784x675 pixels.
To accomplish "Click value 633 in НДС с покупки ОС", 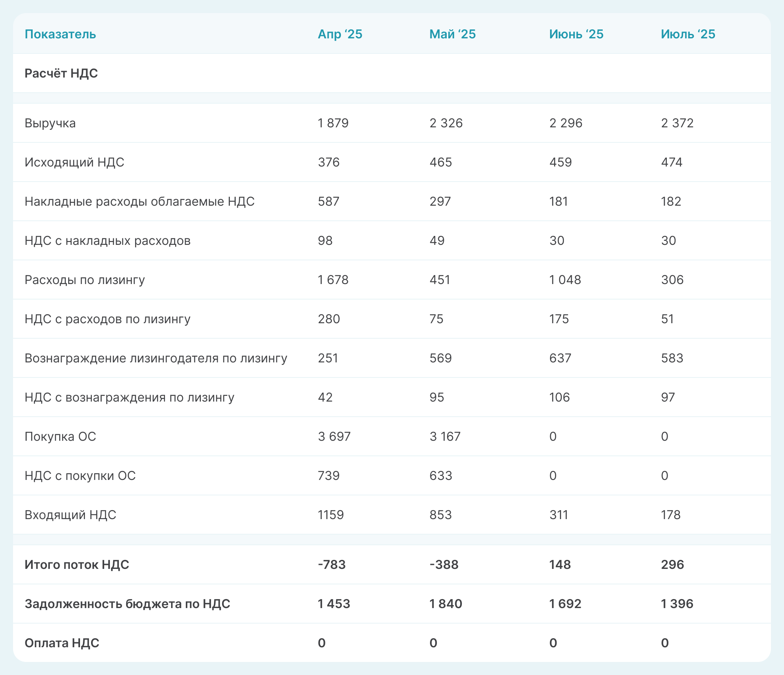I will (441, 476).
